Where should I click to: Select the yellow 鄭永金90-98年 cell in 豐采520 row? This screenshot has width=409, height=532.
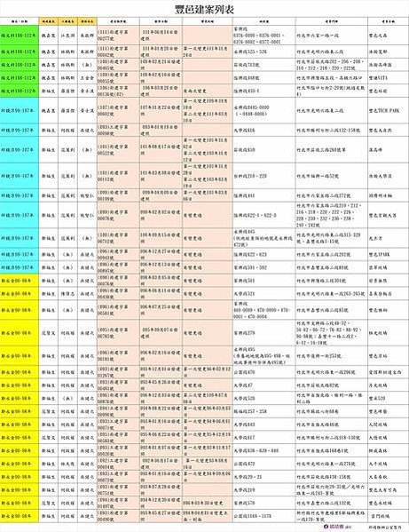20,398
